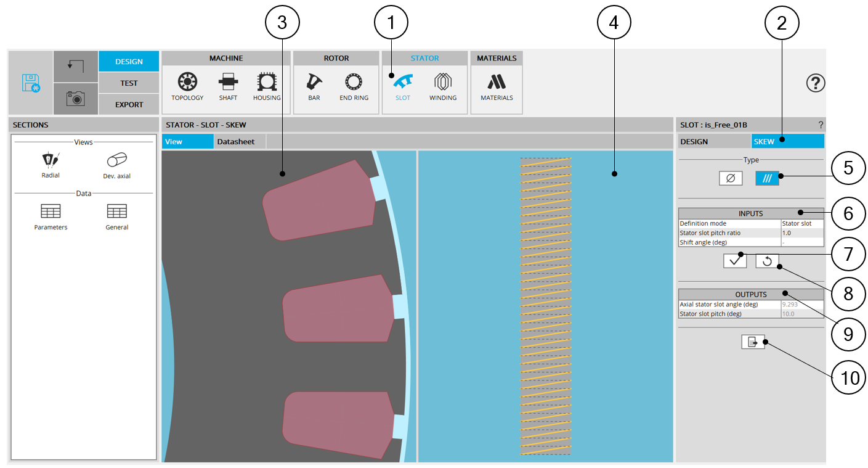
Task: Select the skewed slot type option
Action: point(767,178)
